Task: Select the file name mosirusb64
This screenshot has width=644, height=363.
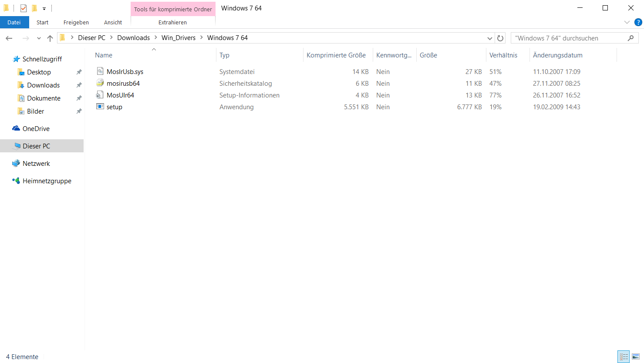Action: tap(123, 84)
